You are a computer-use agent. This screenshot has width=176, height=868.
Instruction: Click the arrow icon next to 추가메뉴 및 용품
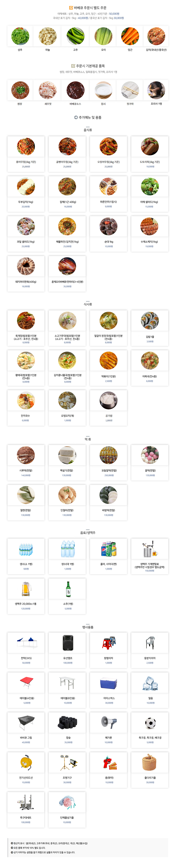tap(76, 117)
